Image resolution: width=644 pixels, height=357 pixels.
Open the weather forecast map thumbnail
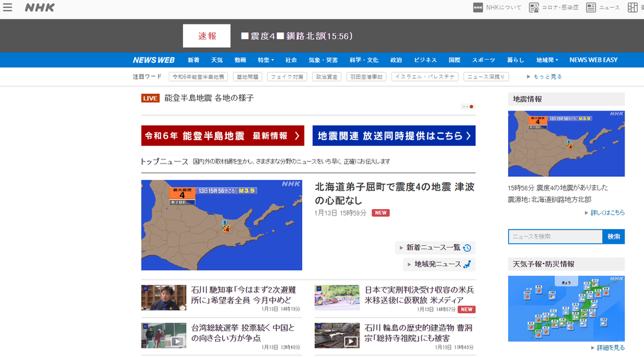566,307
